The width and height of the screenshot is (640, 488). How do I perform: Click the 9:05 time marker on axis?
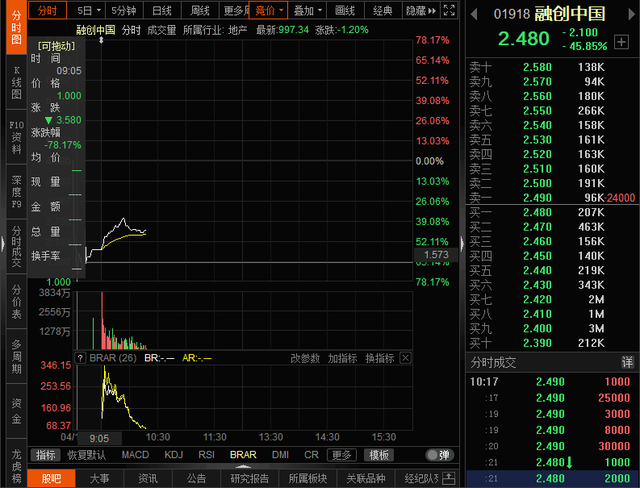(x=99, y=439)
